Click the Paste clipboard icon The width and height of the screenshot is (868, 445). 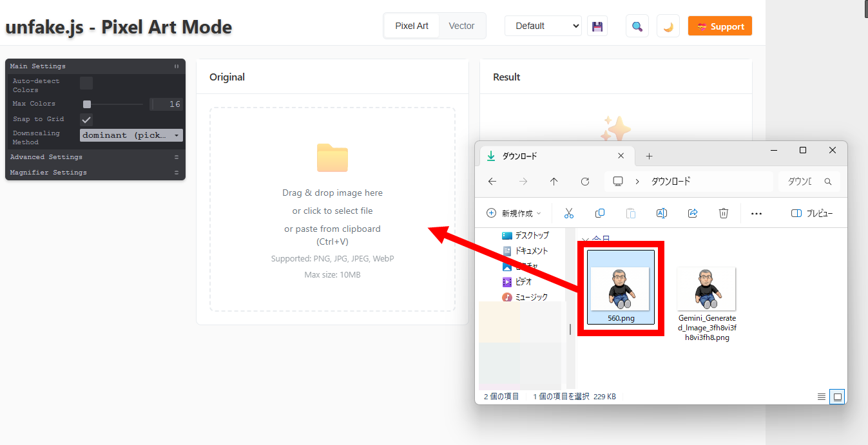(631, 213)
